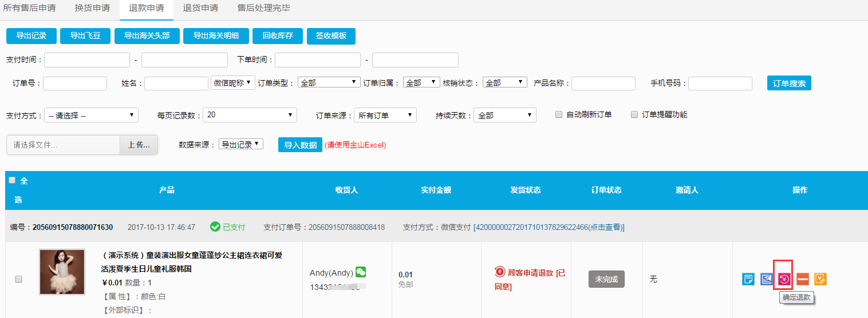The height and width of the screenshot is (318, 868).
Task: Open the 订单来源 dropdown
Action: (385, 115)
